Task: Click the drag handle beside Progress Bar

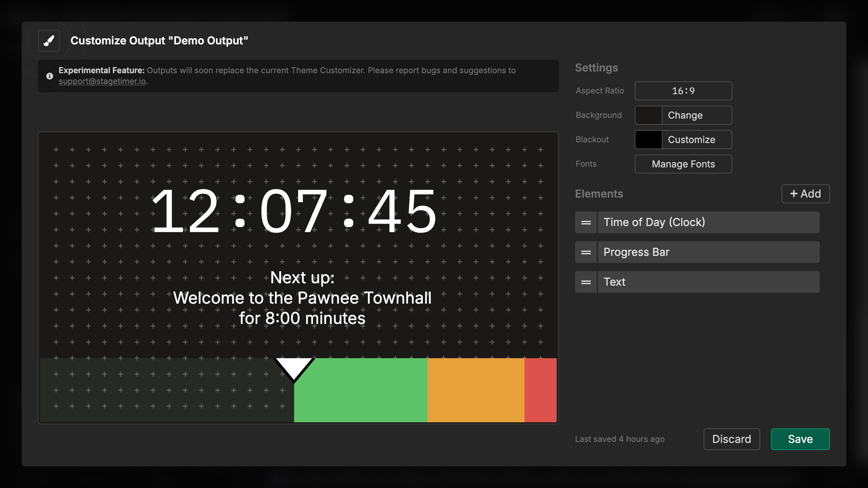Action: pyautogui.click(x=586, y=252)
